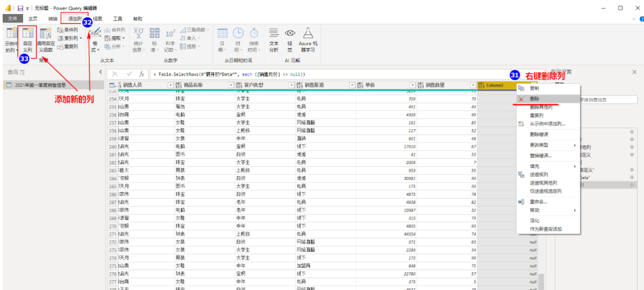The height and width of the screenshot is (290, 644).
Task: Switch to the 工具 (Tools) tab
Action: tap(118, 18)
